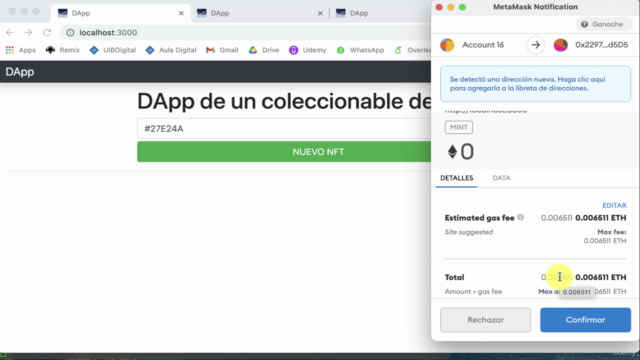Open the Udemy bookmark
The width and height of the screenshot is (640, 360).
(308, 50)
